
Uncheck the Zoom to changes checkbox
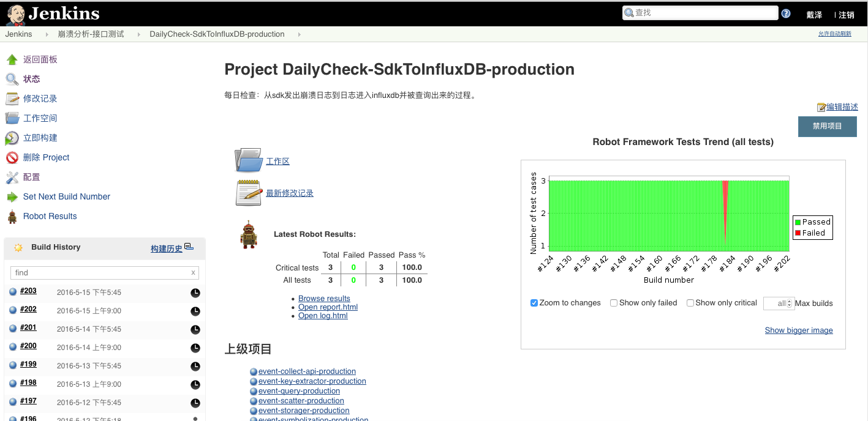[534, 303]
